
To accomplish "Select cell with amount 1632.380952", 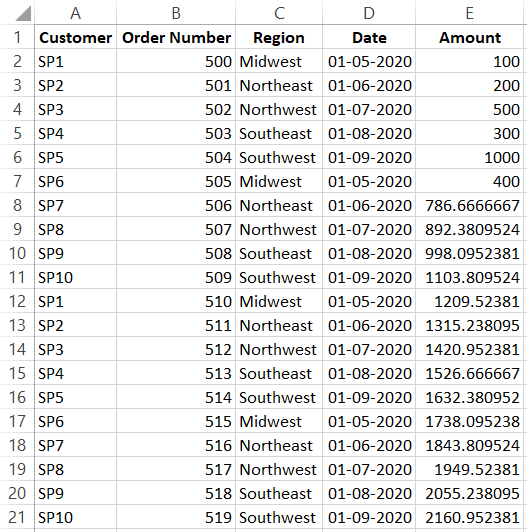I will click(x=469, y=397).
